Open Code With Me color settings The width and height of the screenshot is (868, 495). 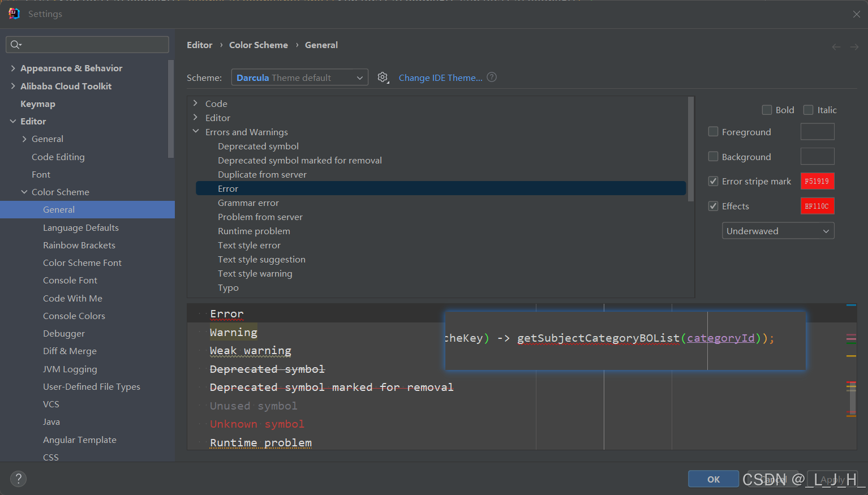(72, 298)
